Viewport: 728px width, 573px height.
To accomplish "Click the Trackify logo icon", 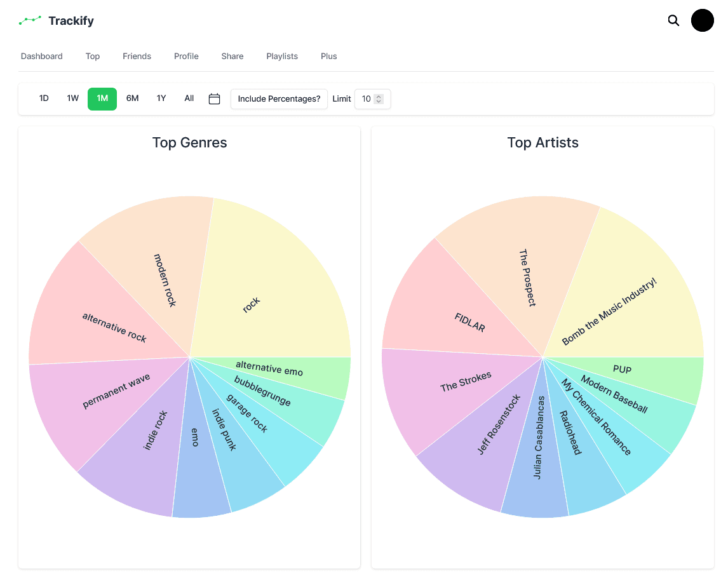I will point(30,21).
